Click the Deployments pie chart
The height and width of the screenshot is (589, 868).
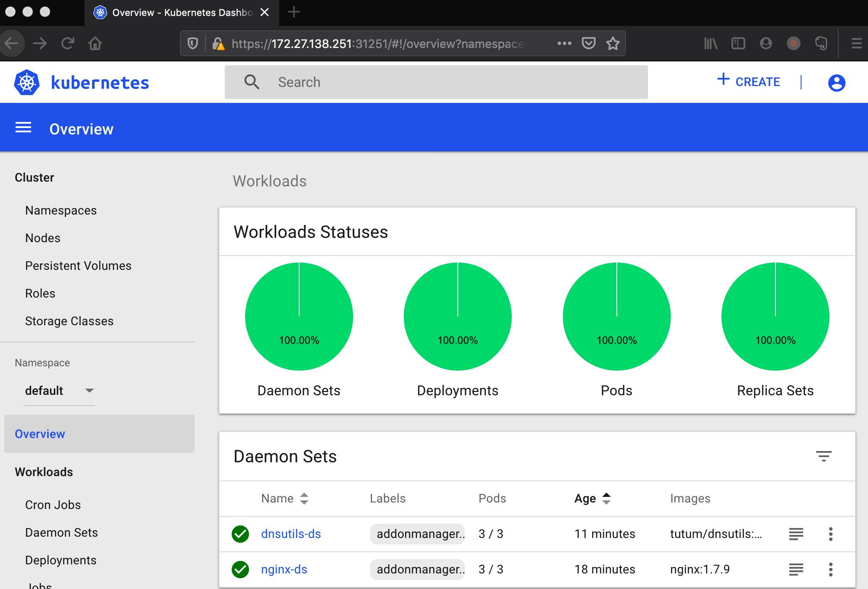(x=458, y=317)
